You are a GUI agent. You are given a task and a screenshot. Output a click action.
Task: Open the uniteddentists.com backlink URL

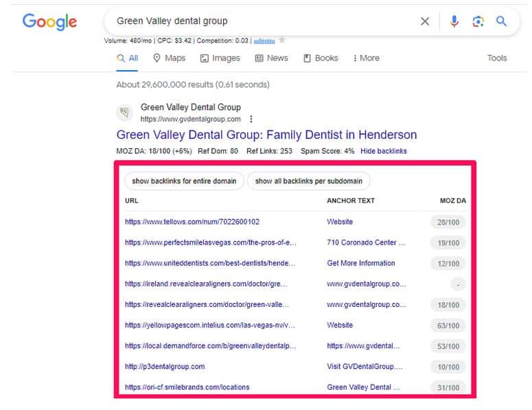pyautogui.click(x=210, y=263)
